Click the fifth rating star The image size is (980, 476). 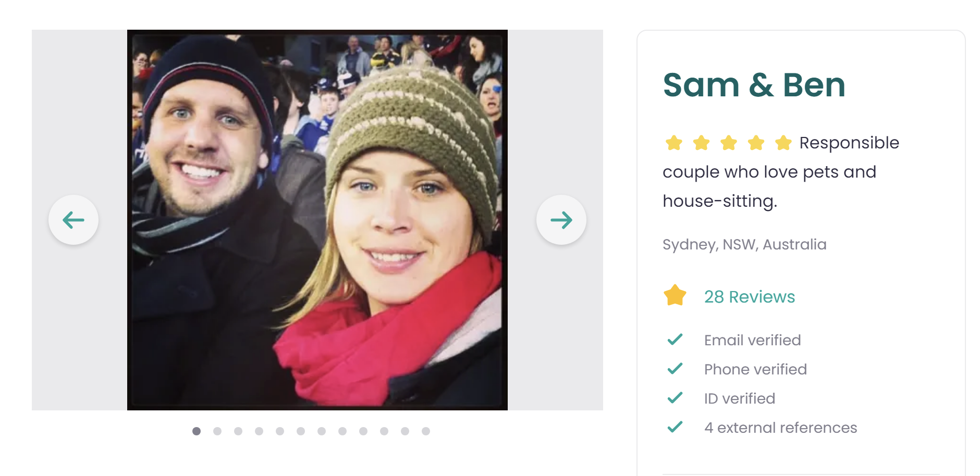784,142
